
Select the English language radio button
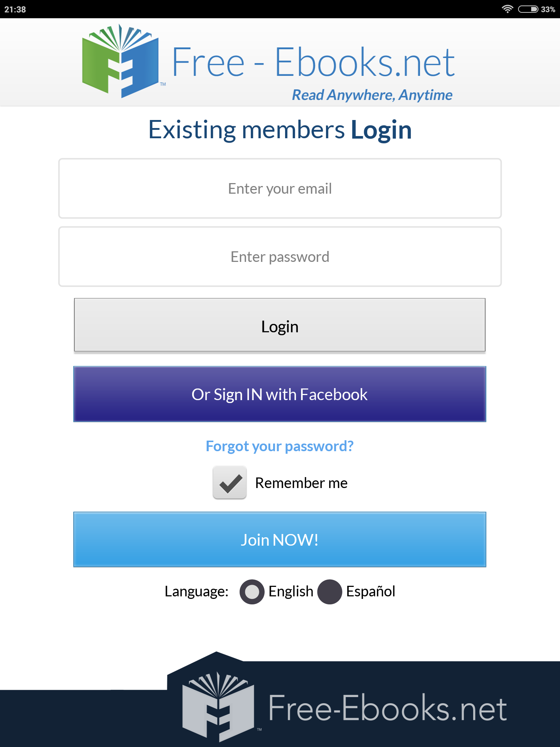coord(252,592)
